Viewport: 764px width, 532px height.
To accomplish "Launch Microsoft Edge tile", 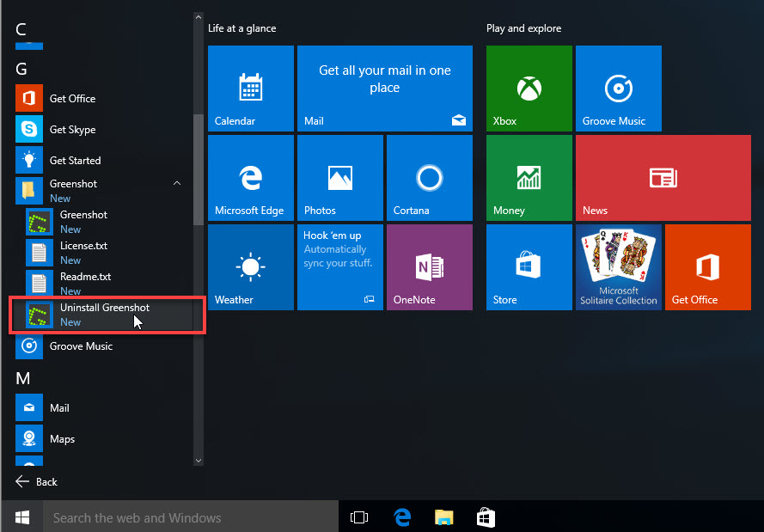I will coord(250,178).
